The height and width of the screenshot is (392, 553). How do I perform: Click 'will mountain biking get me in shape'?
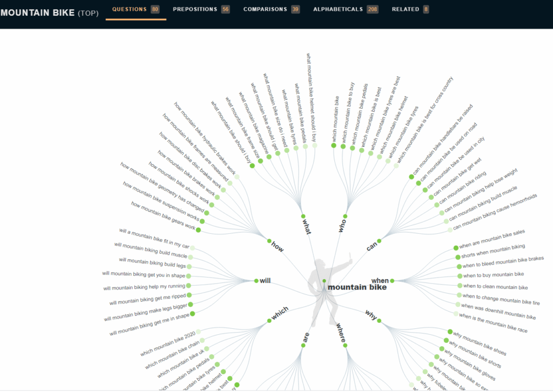click(150, 325)
